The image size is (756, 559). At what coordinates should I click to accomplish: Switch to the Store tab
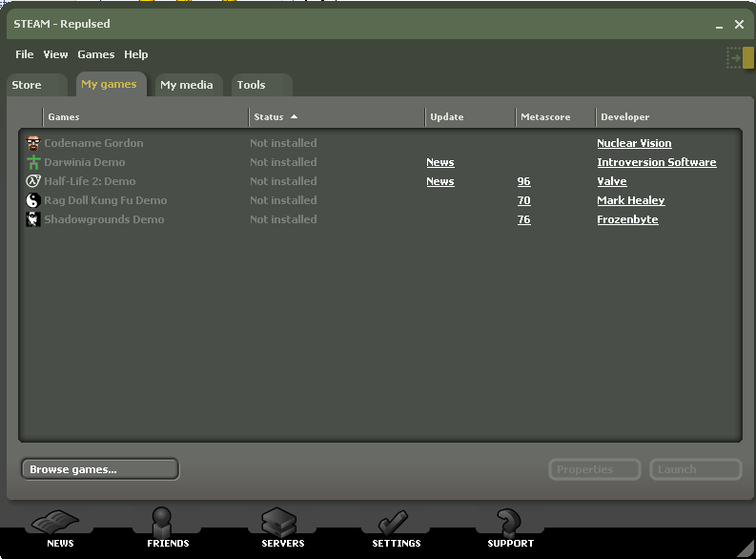[27, 85]
